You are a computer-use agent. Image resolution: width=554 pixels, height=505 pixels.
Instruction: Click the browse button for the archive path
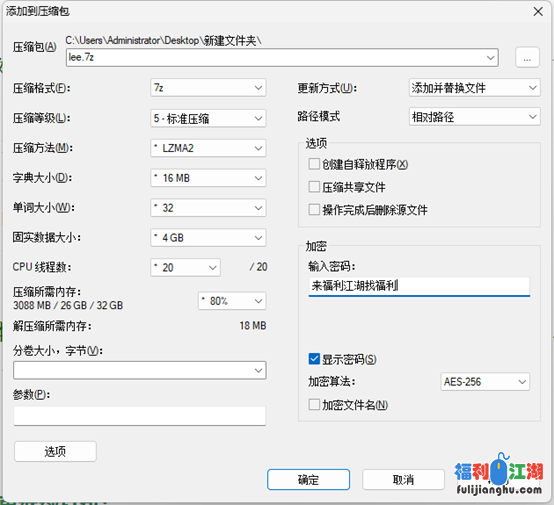click(x=527, y=57)
